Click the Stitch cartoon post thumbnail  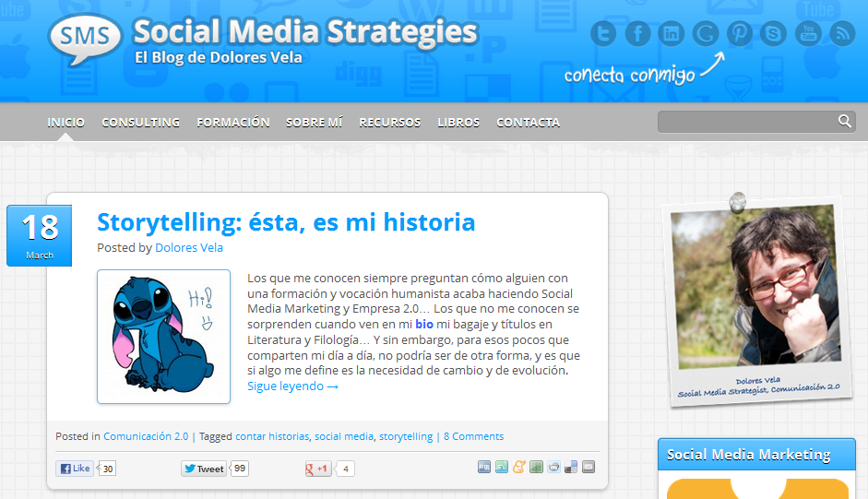tap(164, 337)
